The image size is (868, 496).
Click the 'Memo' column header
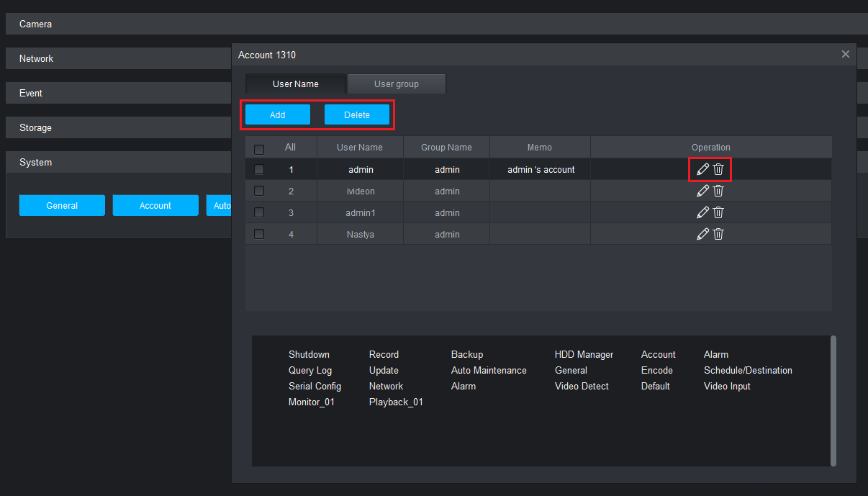pyautogui.click(x=540, y=147)
